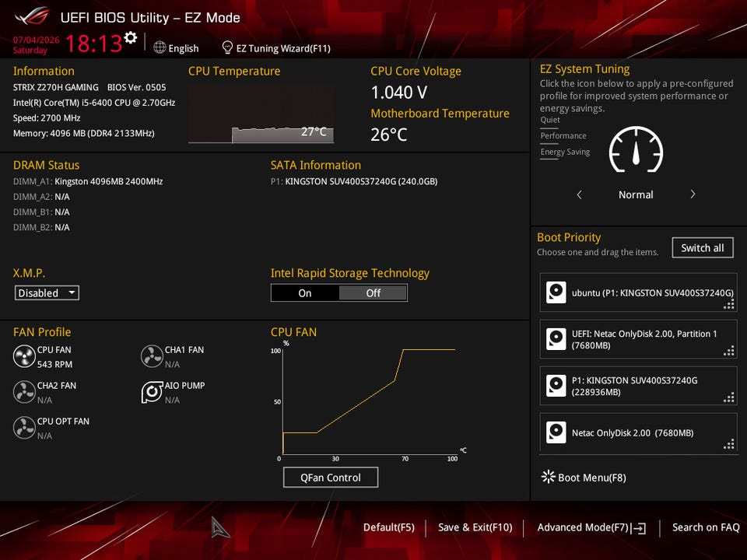Viewport: 747px width, 560px height.
Task: Click the settings gear beside the clock
Action: coord(130,37)
